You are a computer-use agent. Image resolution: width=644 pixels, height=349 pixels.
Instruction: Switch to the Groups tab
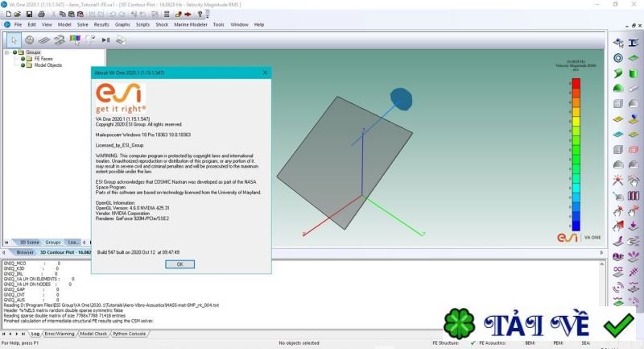coord(52,243)
